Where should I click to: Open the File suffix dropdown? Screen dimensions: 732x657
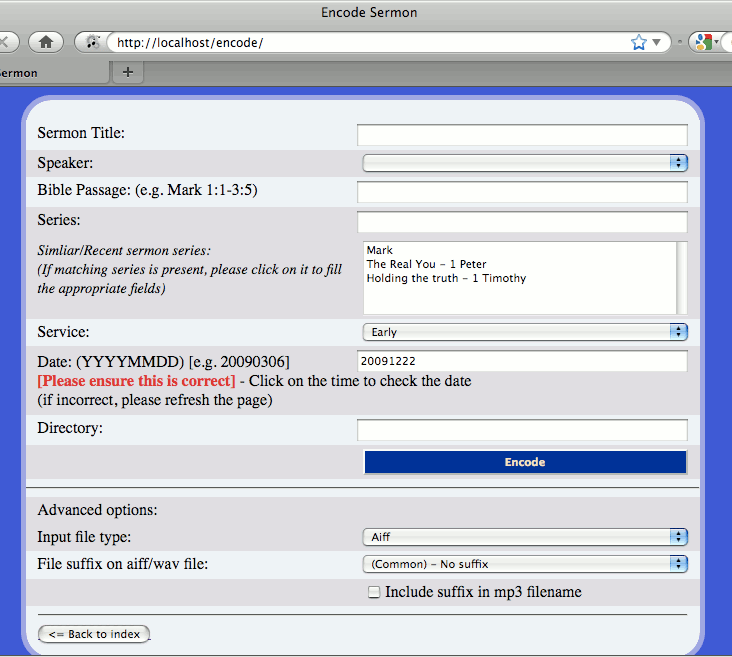(525, 564)
